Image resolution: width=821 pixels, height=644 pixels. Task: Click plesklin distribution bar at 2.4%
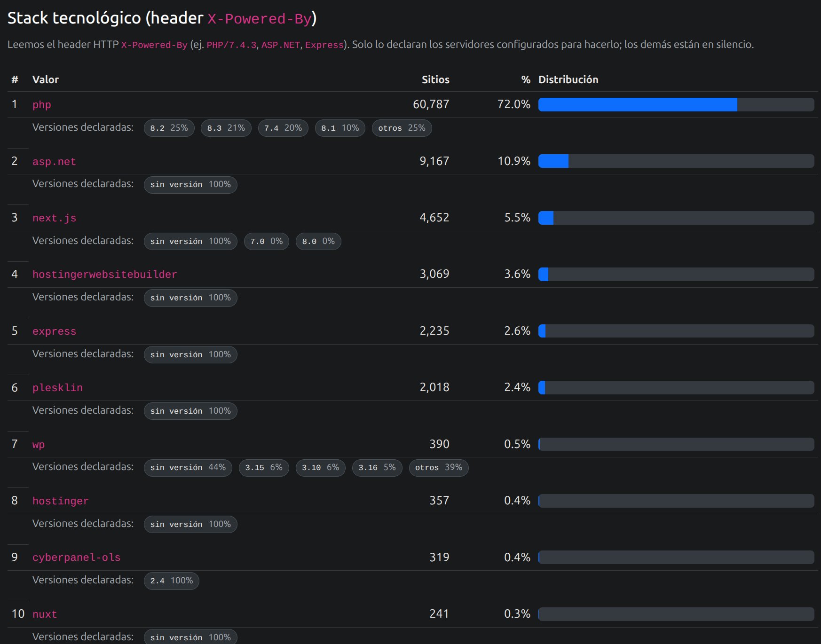[676, 387]
